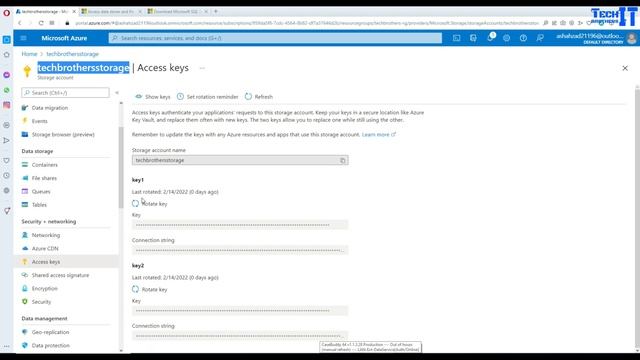Screen dimensions: 640x360
Task: Collapse the left resource menu
Action: coord(117,93)
